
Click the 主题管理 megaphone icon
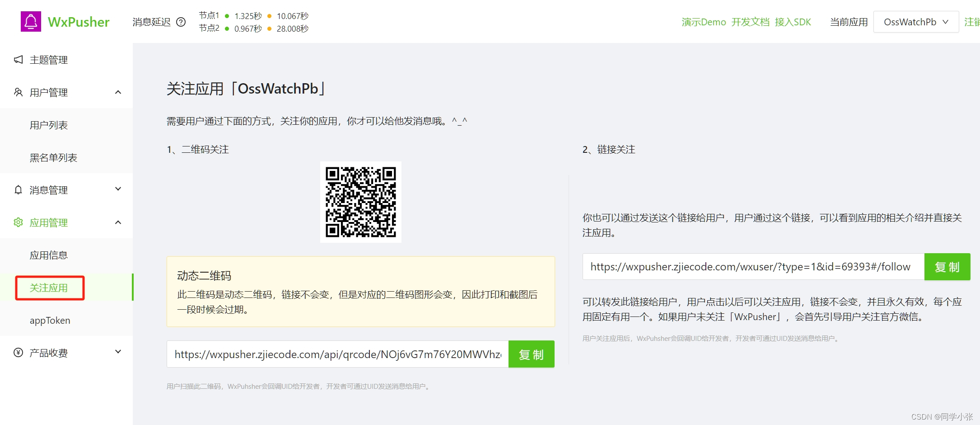[18, 60]
